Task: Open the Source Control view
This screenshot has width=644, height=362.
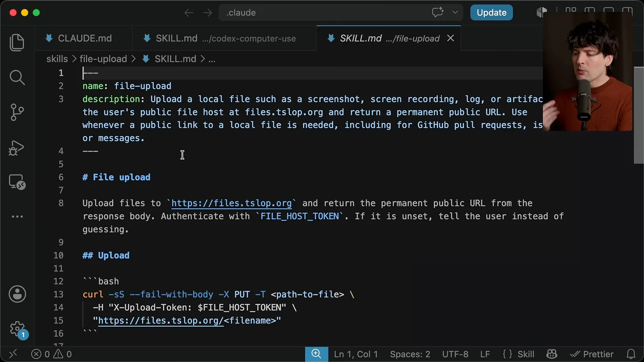Action: 17,112
